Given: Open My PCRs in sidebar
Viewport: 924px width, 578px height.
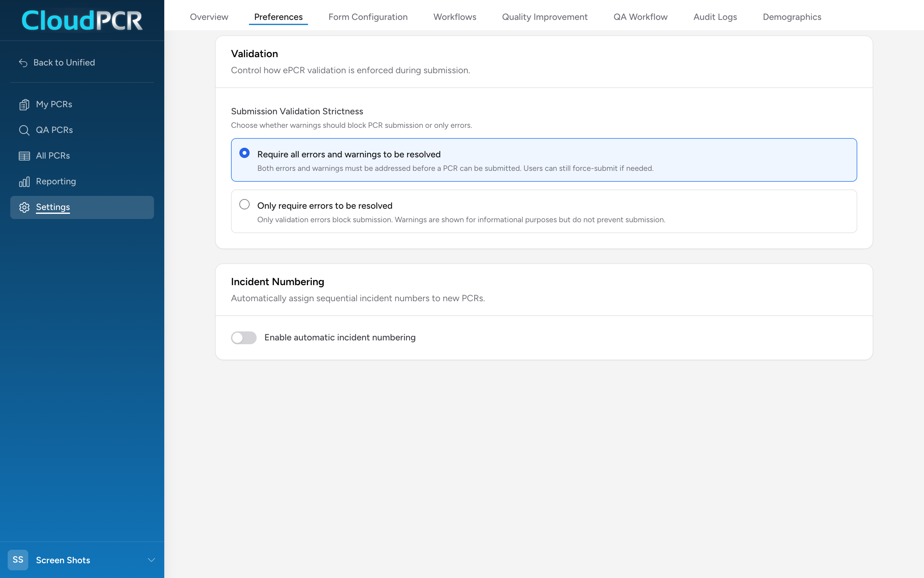Looking at the screenshot, I should [x=82, y=104].
